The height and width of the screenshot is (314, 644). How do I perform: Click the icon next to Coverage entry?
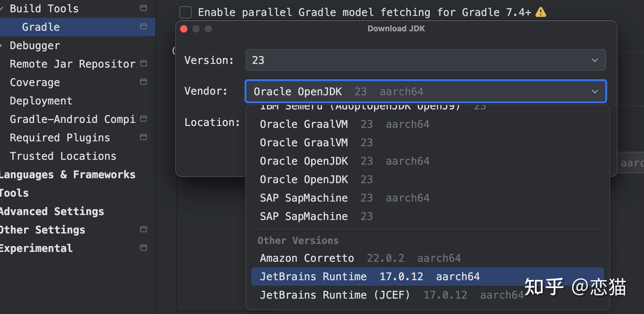[143, 82]
